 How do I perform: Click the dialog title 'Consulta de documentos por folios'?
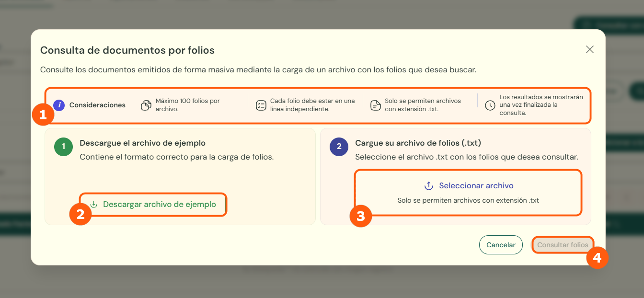(x=127, y=50)
